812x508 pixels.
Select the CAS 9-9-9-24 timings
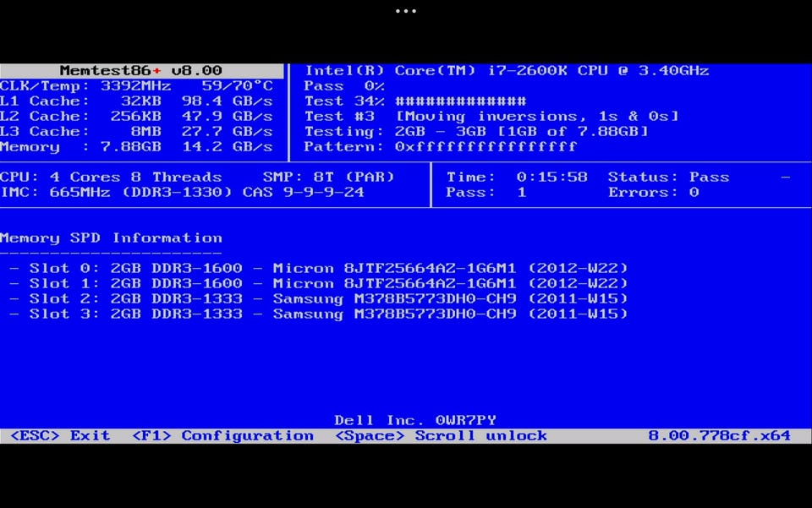pyautogui.click(x=304, y=193)
